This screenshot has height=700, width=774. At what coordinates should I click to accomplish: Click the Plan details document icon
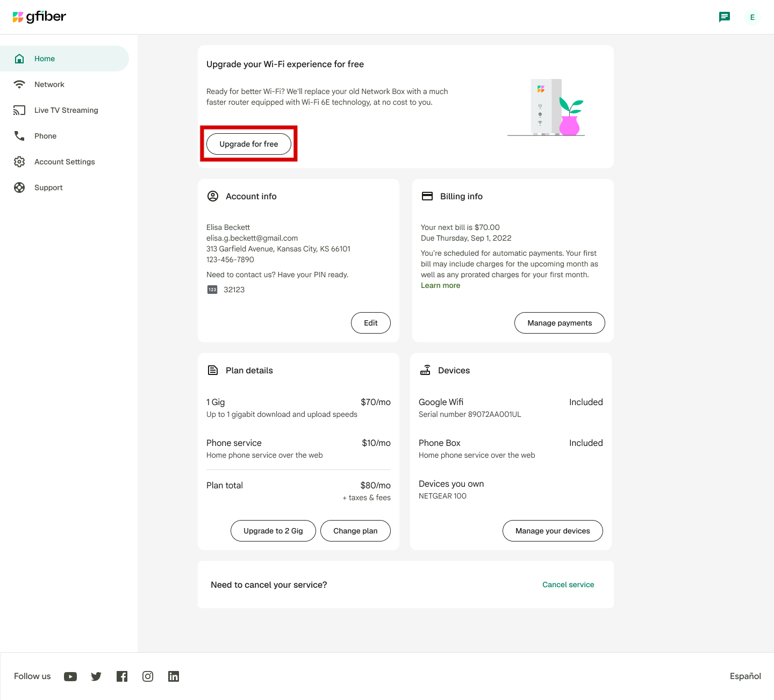coord(213,370)
